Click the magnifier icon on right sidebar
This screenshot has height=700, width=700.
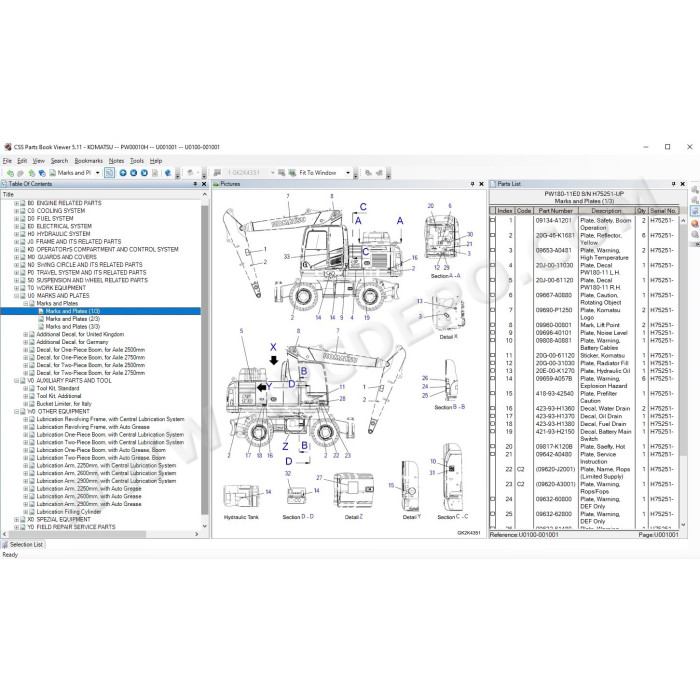[695, 235]
